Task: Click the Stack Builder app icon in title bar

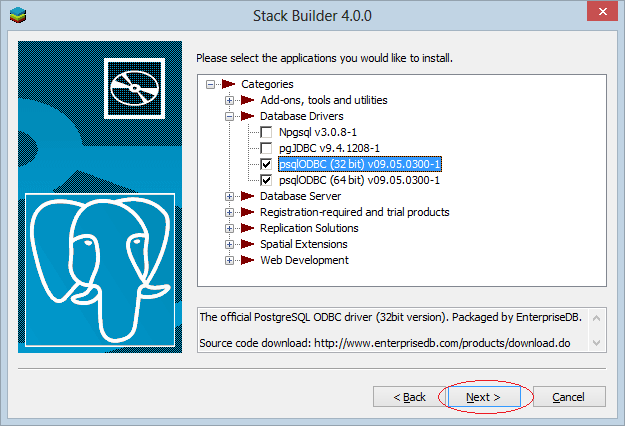Action: click(18, 15)
